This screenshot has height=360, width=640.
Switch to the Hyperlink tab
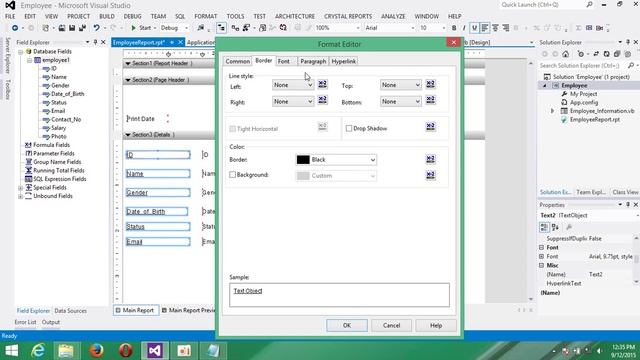(x=344, y=61)
